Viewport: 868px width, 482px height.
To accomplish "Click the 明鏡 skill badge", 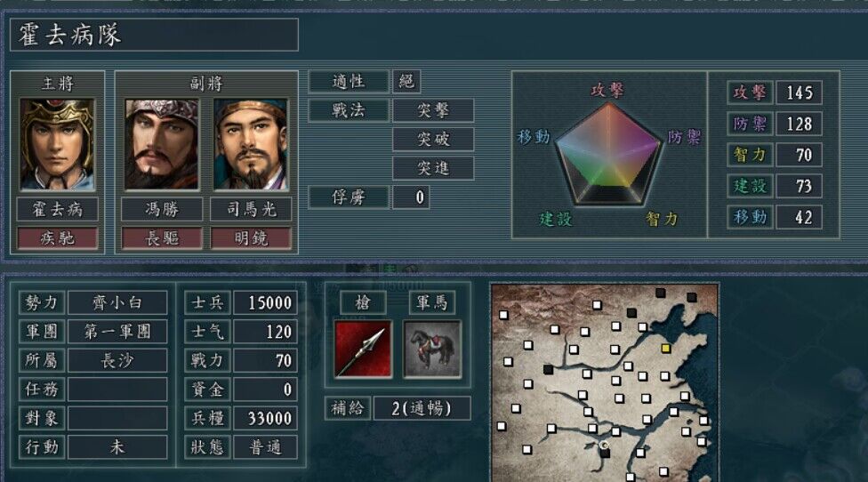I will (x=251, y=238).
